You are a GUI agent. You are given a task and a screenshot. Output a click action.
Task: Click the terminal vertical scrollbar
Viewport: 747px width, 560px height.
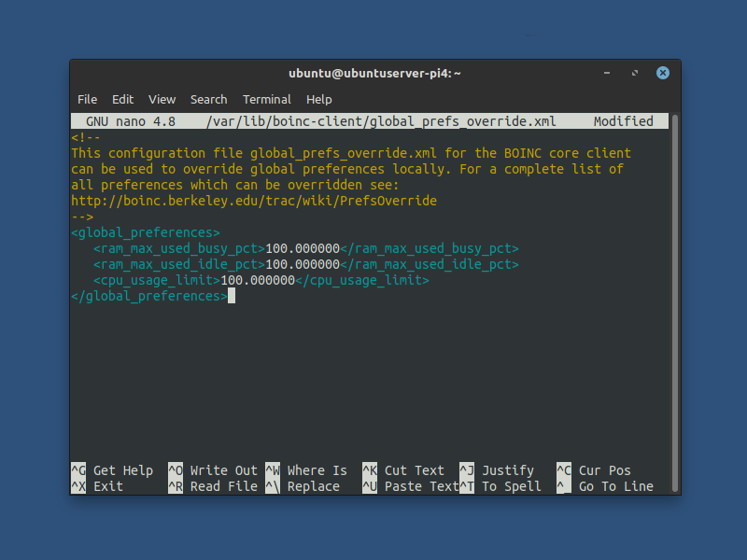(x=674, y=302)
